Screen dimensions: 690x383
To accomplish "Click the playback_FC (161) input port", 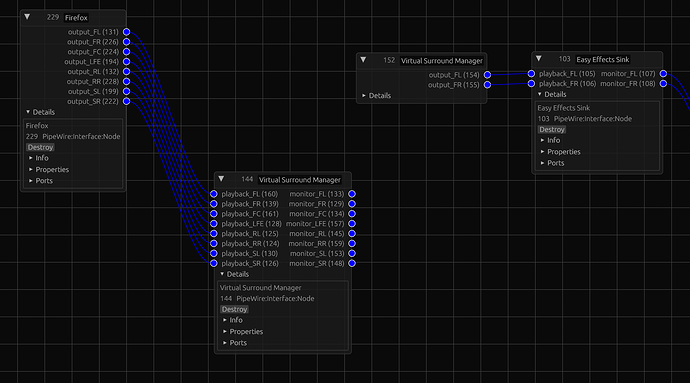I will coord(214,214).
